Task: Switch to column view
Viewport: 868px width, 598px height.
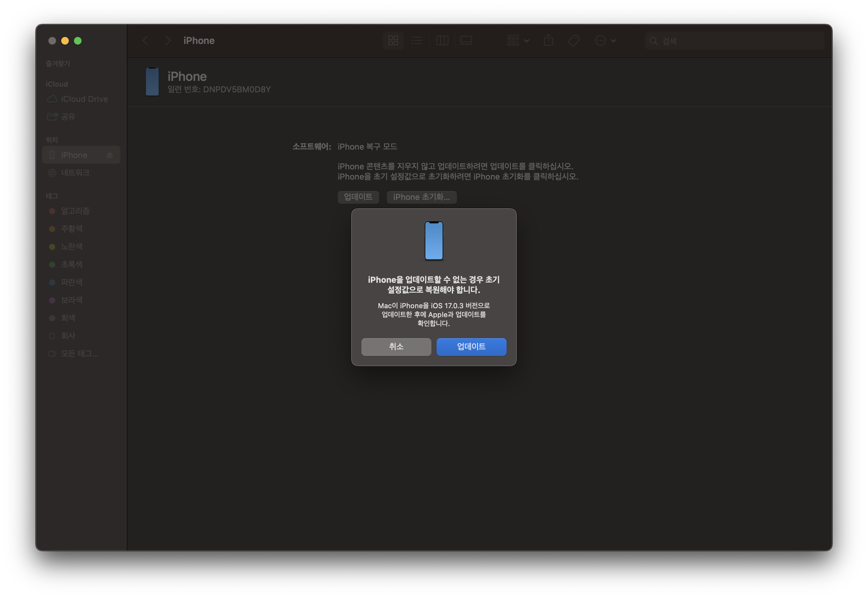Action: [442, 40]
